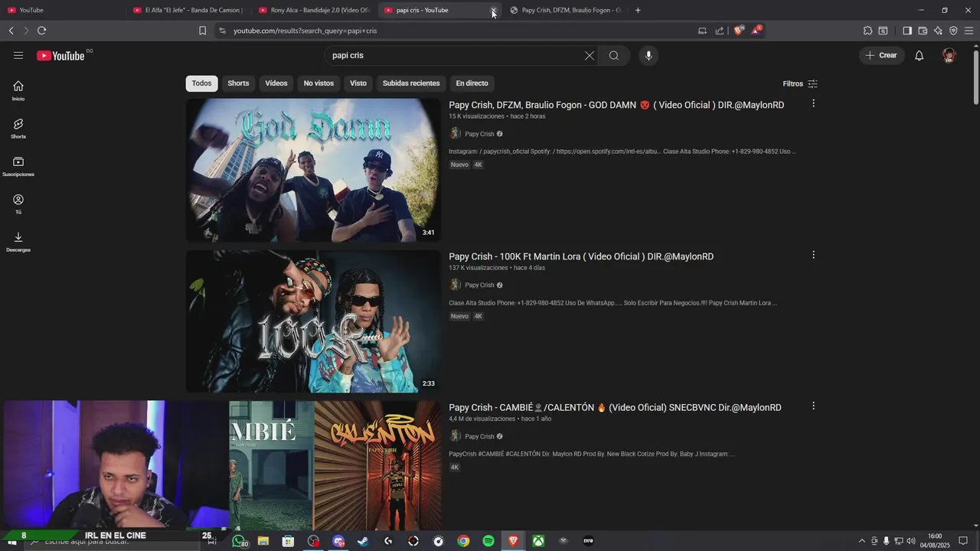Switch to El Alfa "El Jefe" tab

pos(188,10)
